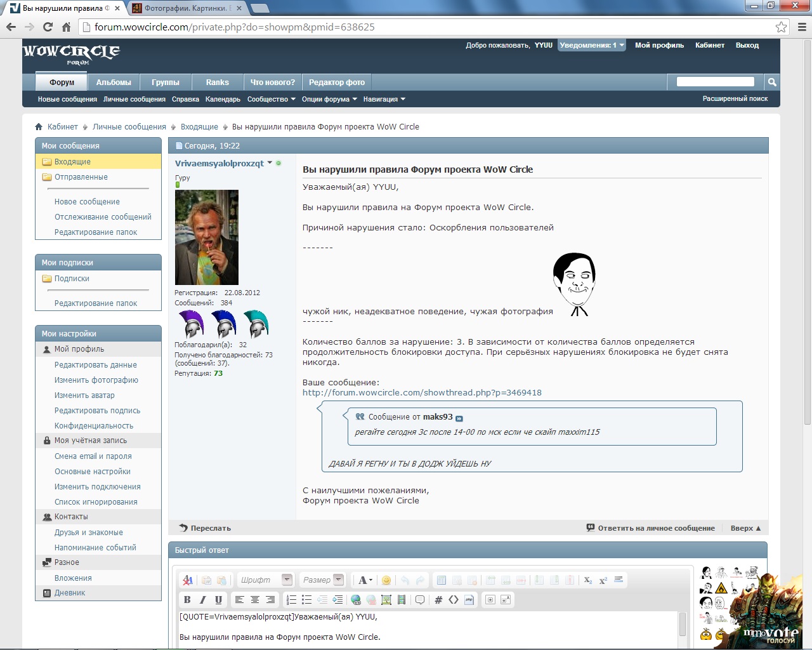Screen dimensions: 812x650
Task: Toggle bold formatting in quick reply
Action: [187, 600]
